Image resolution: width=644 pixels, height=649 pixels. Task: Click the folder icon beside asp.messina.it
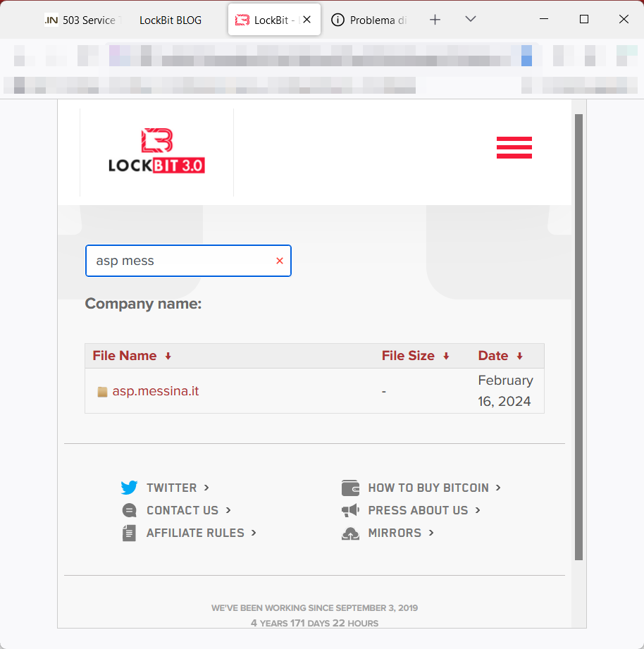coord(102,392)
